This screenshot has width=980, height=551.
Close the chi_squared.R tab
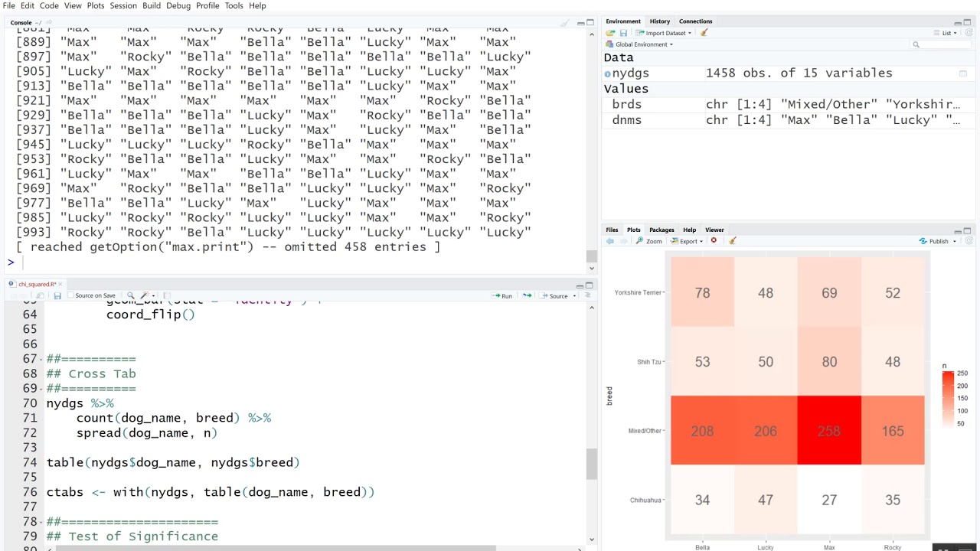pyautogui.click(x=60, y=284)
